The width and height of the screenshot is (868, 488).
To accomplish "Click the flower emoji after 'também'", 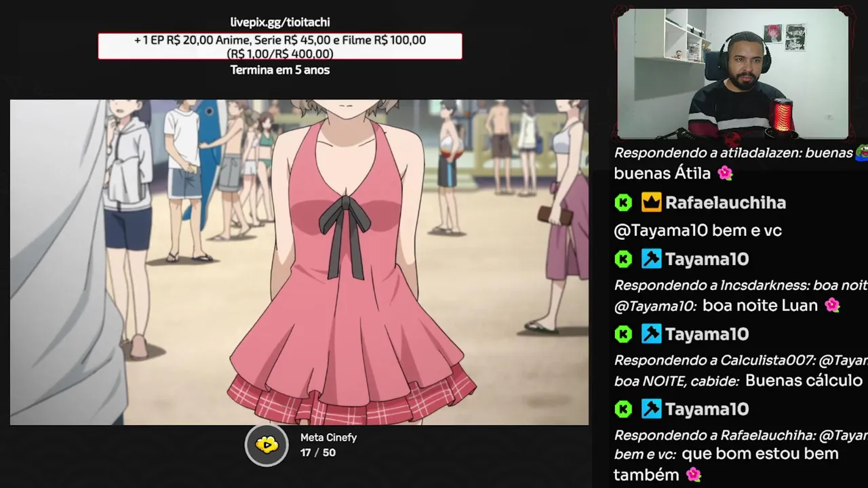I will (693, 474).
